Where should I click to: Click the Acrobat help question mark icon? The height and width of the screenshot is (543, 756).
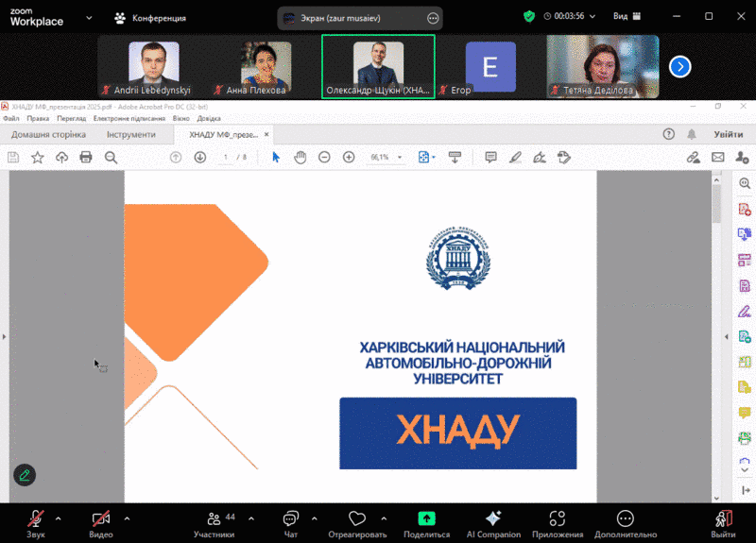669,134
